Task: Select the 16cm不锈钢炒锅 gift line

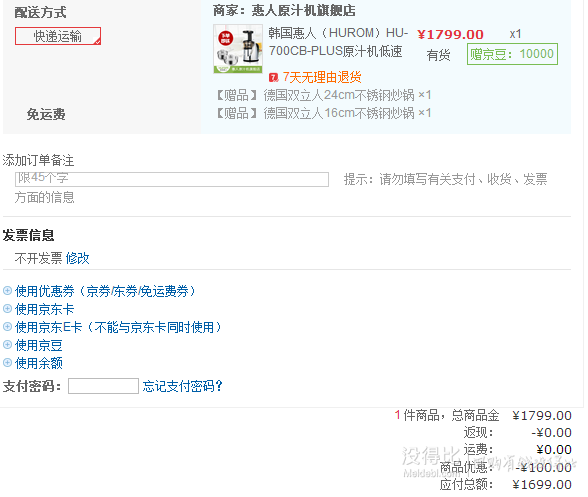Action: 324,113
